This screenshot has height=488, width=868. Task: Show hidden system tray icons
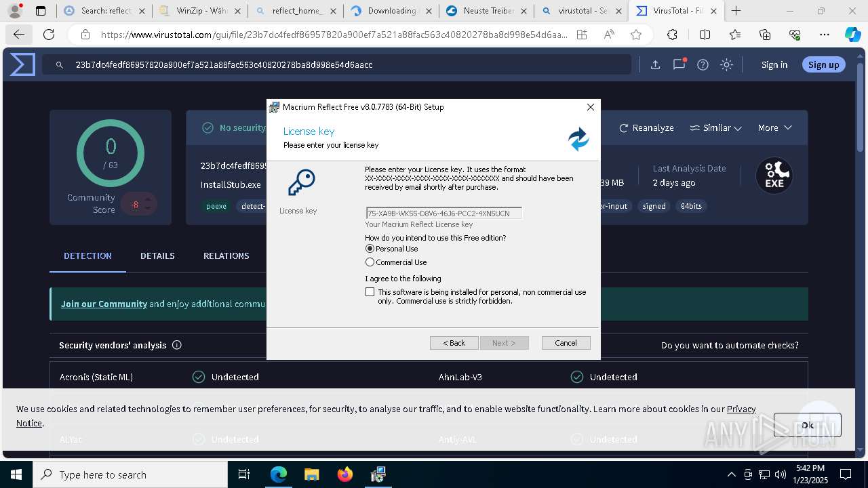point(731,474)
